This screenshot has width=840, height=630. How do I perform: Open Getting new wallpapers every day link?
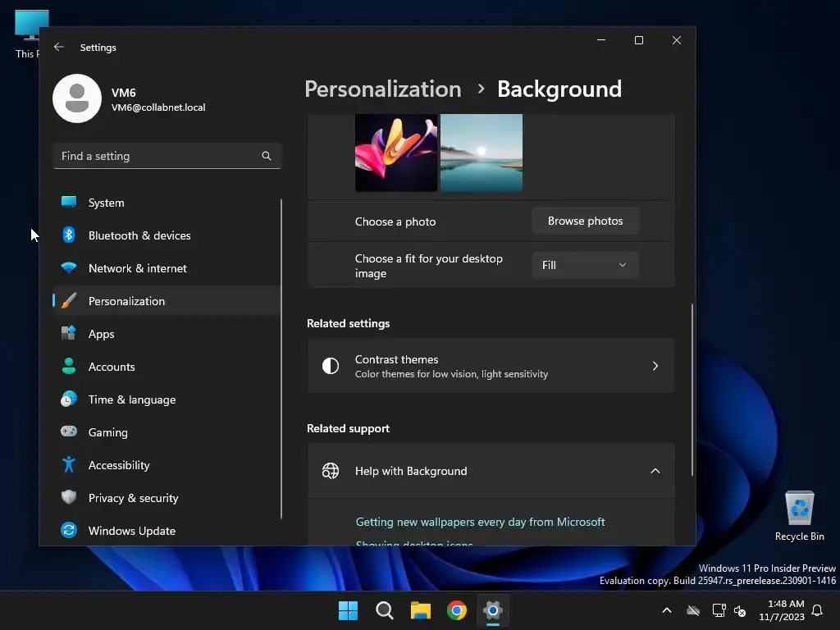[x=480, y=522]
